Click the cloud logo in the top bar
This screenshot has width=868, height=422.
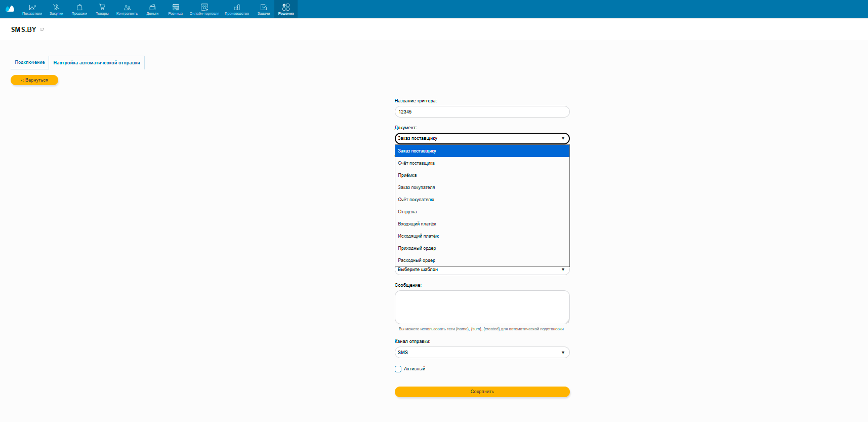tap(10, 9)
